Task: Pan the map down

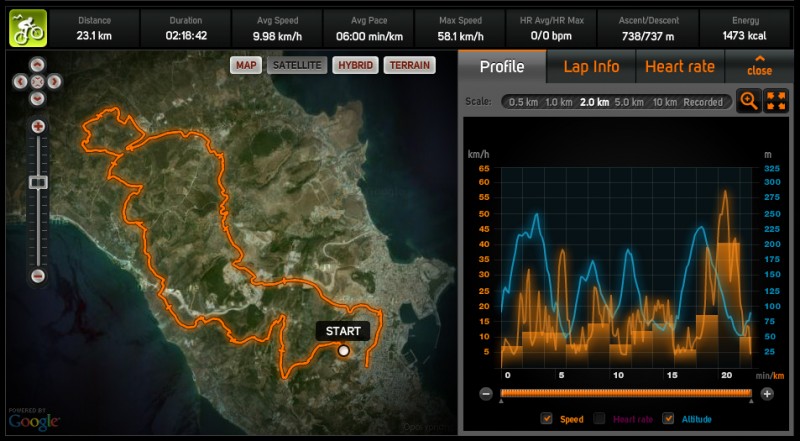Action: [37, 98]
